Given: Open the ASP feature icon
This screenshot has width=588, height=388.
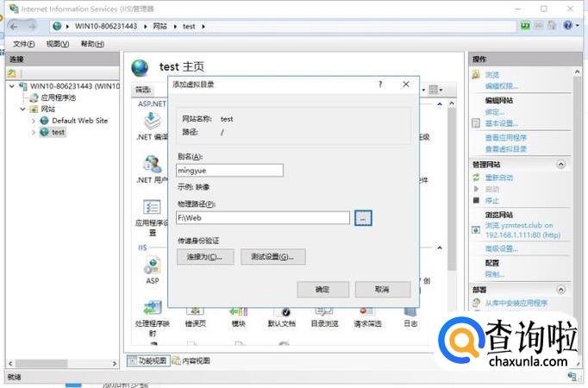Looking at the screenshot, I should 153,265.
